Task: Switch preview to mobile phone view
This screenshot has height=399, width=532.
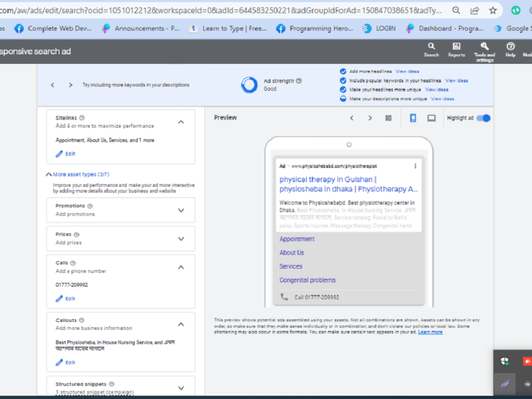Action: click(x=413, y=118)
